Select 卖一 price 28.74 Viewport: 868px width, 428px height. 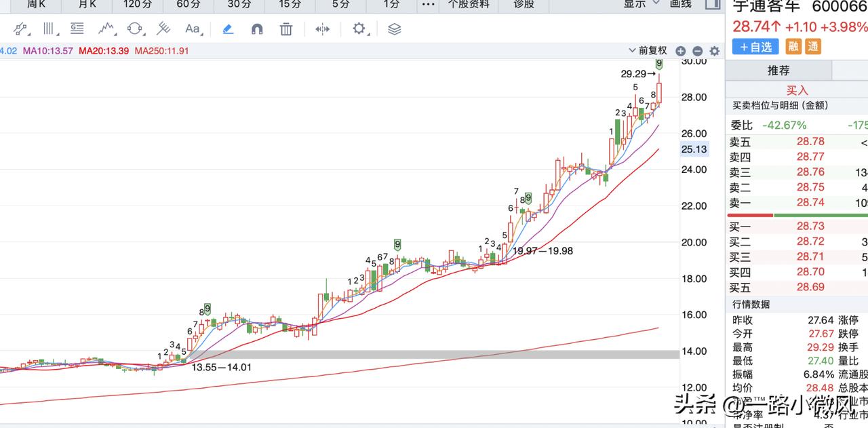(x=810, y=203)
